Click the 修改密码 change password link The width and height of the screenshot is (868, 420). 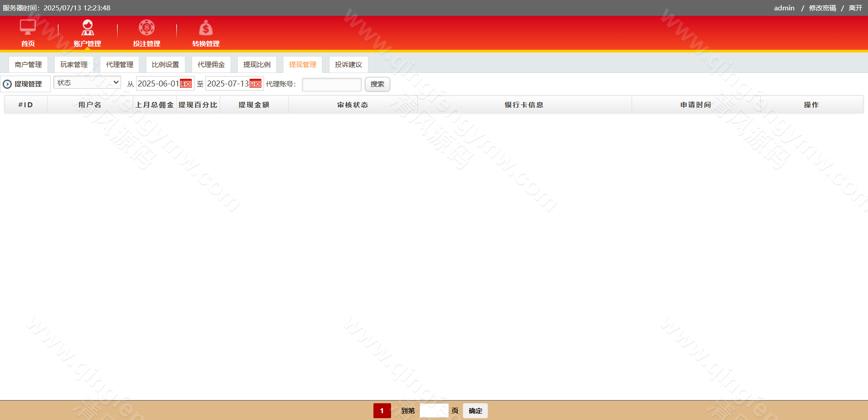point(822,8)
